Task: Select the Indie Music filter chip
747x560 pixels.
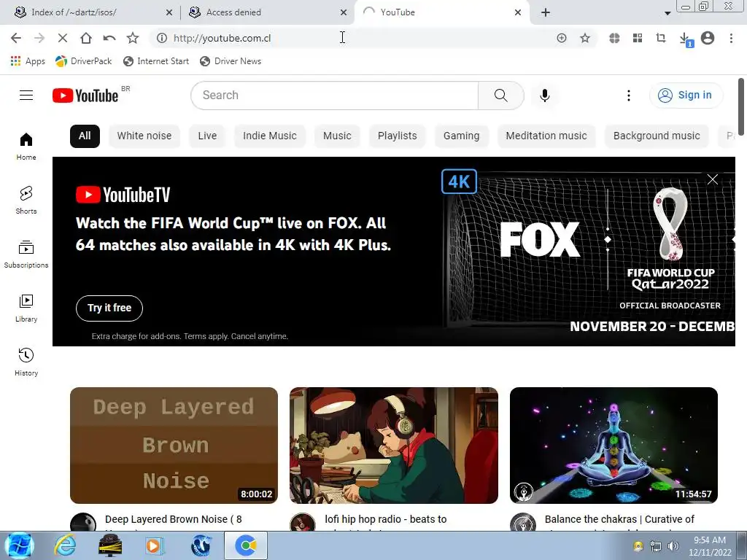Action: tap(270, 136)
